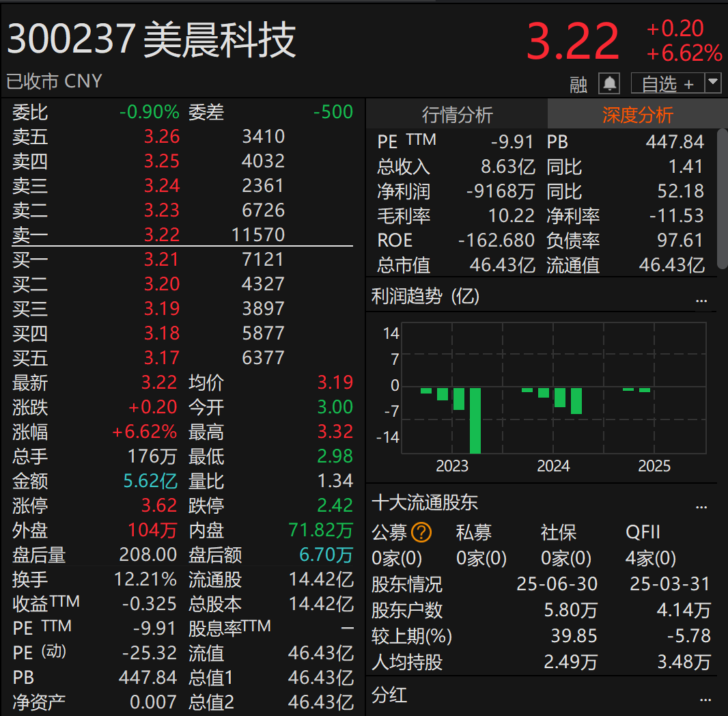728x716 pixels.
Task: Open the more options dots for 利润趋势
Action: pyautogui.click(x=701, y=299)
